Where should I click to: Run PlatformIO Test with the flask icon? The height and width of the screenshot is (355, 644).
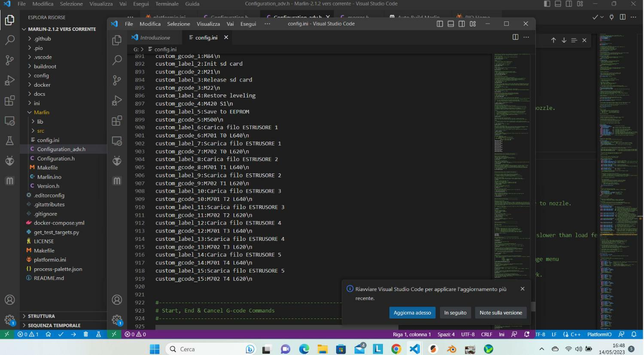98,334
